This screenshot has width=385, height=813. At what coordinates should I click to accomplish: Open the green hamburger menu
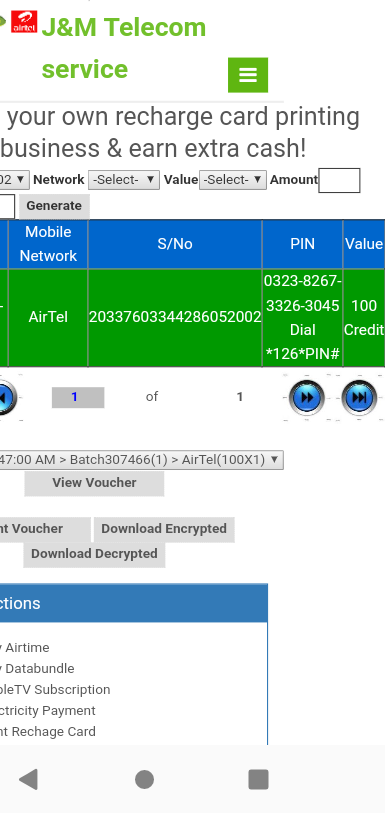[248, 75]
